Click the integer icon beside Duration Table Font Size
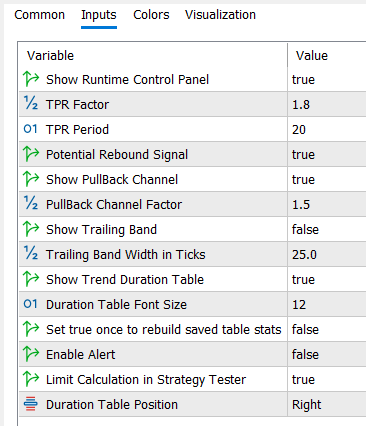 coord(30,304)
